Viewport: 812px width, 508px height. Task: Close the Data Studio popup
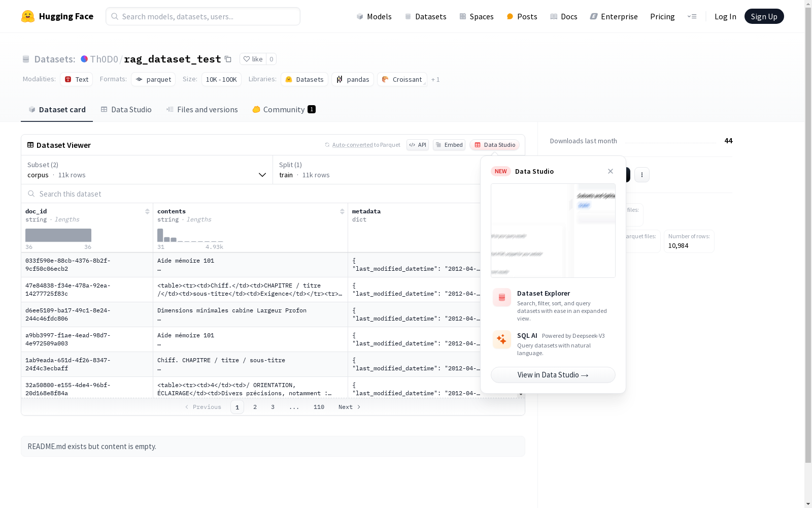611,171
